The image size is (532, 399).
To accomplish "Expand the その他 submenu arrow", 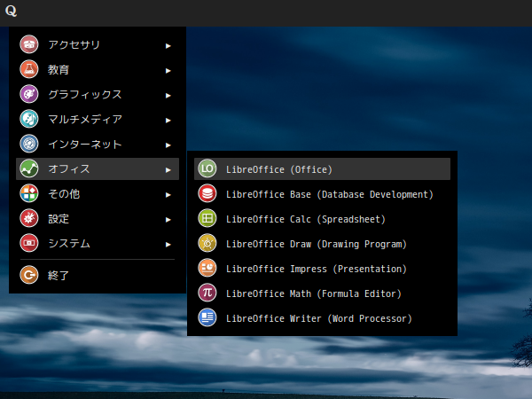I will tap(168, 195).
